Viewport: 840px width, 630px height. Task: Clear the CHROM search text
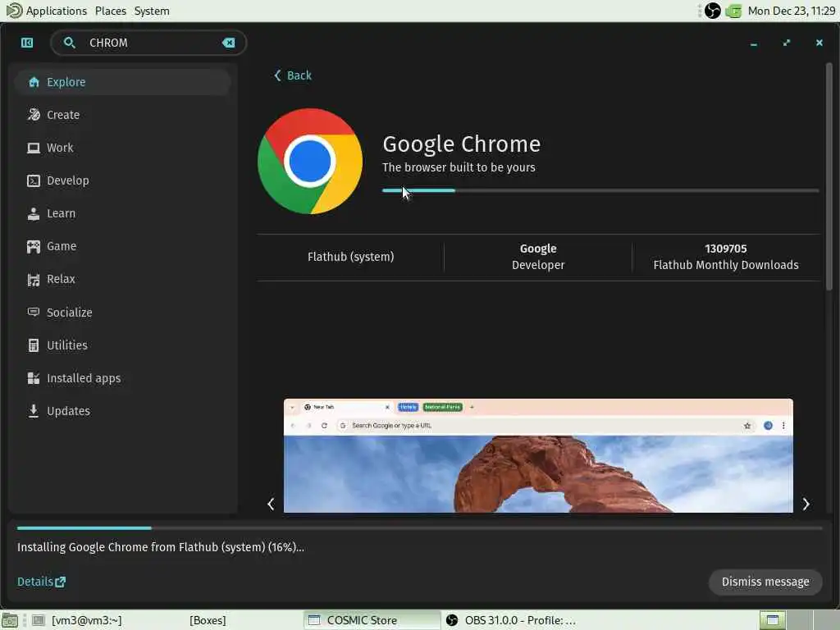click(229, 43)
